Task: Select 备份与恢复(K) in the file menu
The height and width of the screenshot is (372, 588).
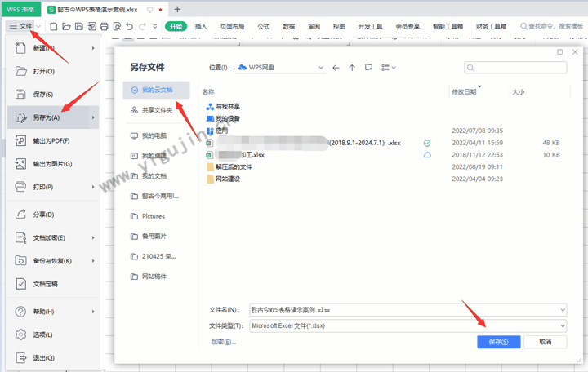Action: point(53,261)
